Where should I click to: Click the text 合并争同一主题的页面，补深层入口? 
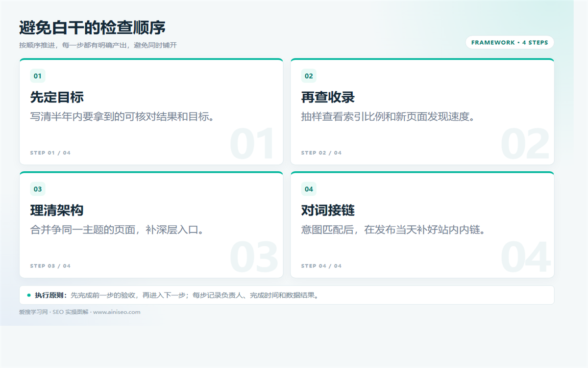tap(117, 230)
